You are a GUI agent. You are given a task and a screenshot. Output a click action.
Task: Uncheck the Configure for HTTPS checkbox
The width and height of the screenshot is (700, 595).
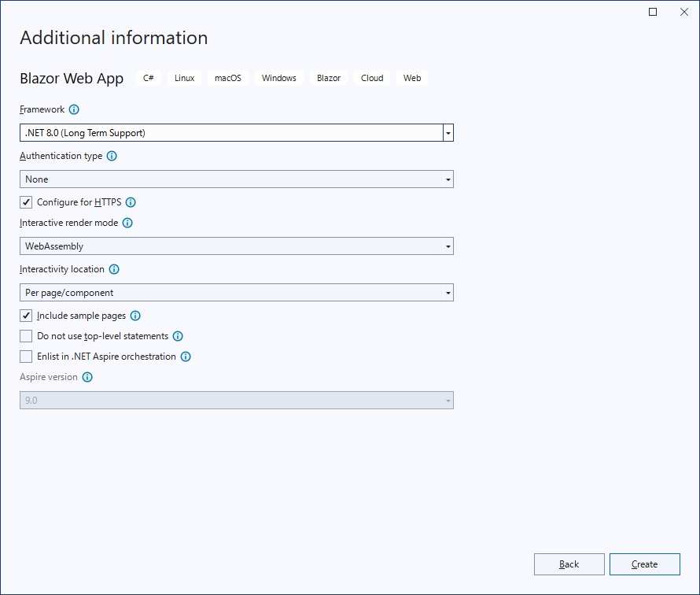coord(26,201)
